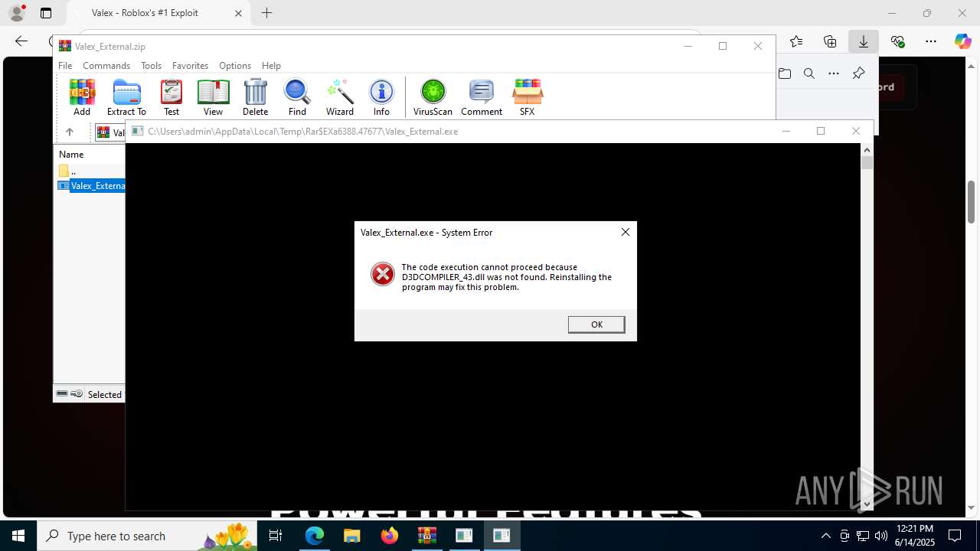Open the Windows Start menu
Image resolution: width=980 pixels, height=551 pixels.
(x=18, y=536)
